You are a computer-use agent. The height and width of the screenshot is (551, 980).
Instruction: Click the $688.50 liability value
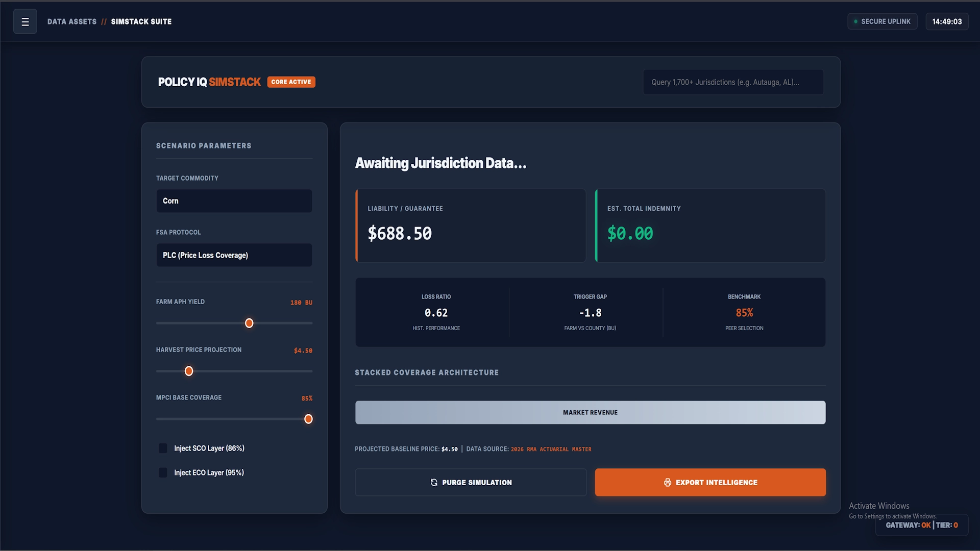[400, 233]
